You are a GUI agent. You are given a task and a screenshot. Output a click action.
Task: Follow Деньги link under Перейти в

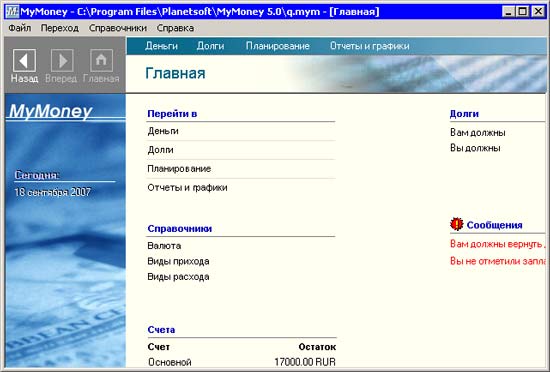click(163, 131)
